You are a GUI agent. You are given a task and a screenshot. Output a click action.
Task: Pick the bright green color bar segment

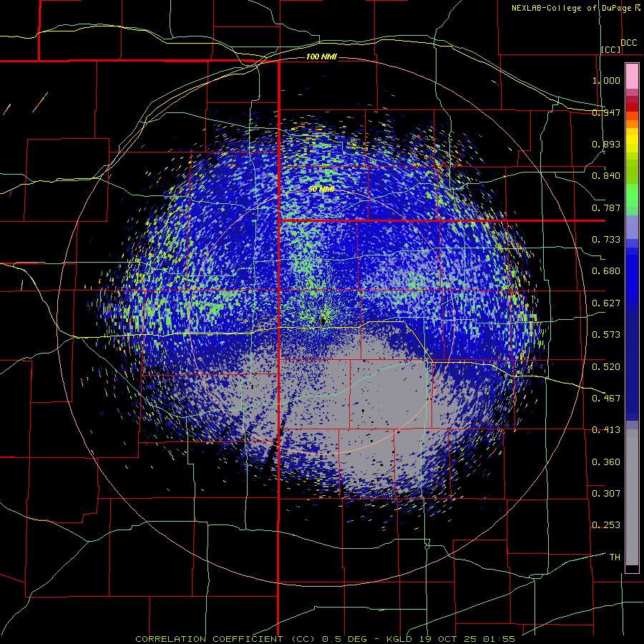632,195
